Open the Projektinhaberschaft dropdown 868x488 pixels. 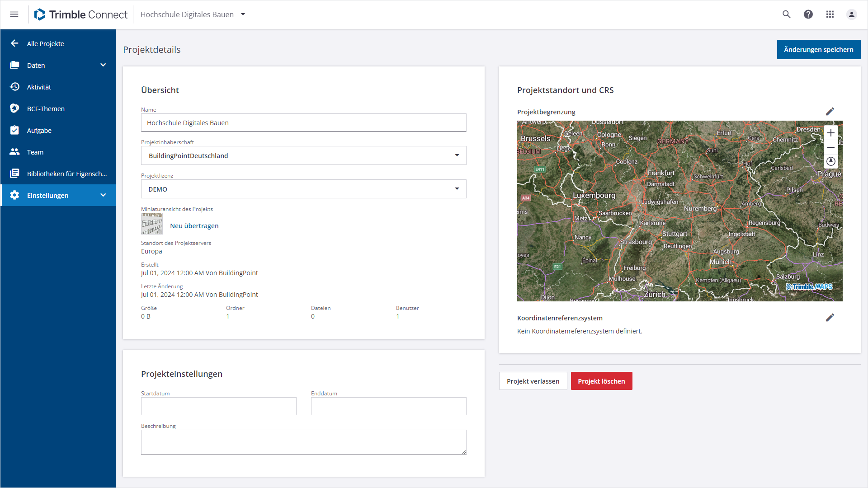[x=457, y=155]
